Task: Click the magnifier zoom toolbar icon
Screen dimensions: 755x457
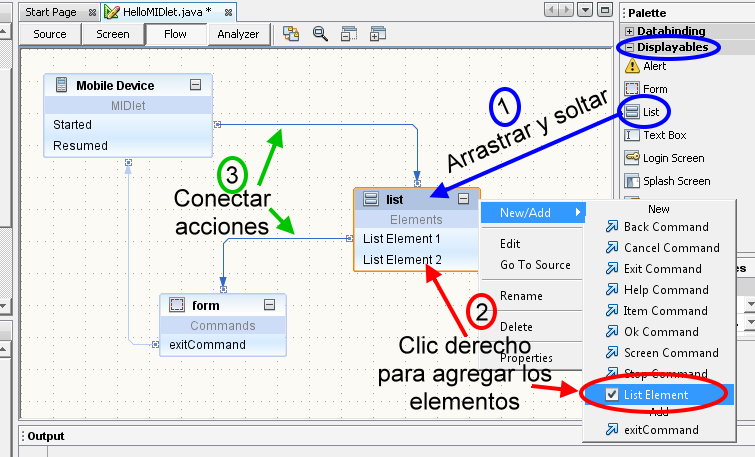Action: [x=320, y=34]
